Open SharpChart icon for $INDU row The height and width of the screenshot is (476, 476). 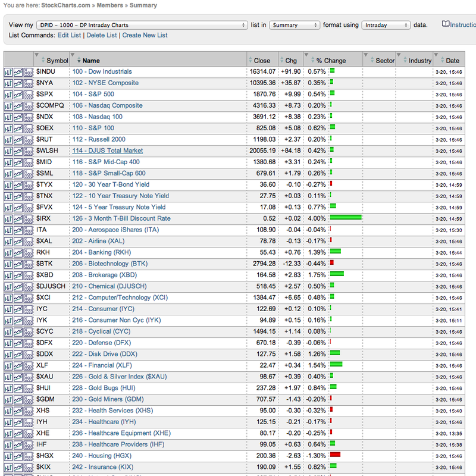8,71
